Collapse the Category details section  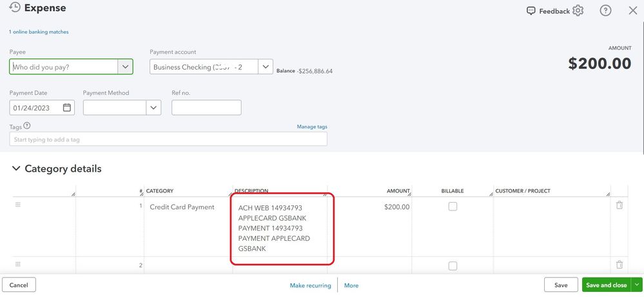(x=16, y=169)
